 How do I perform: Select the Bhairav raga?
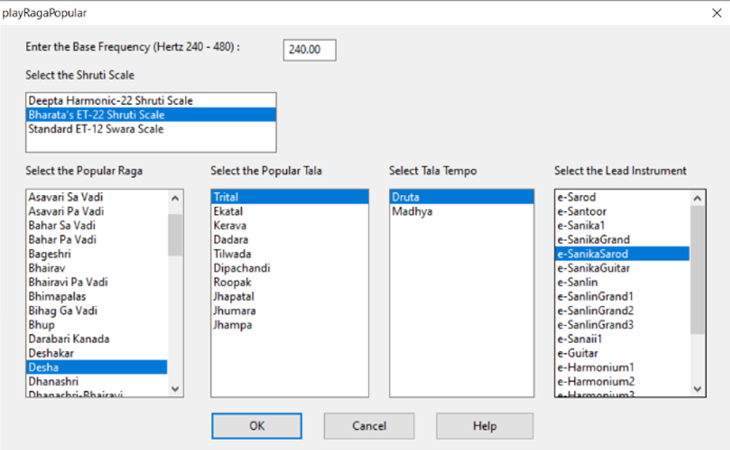pos(49,268)
